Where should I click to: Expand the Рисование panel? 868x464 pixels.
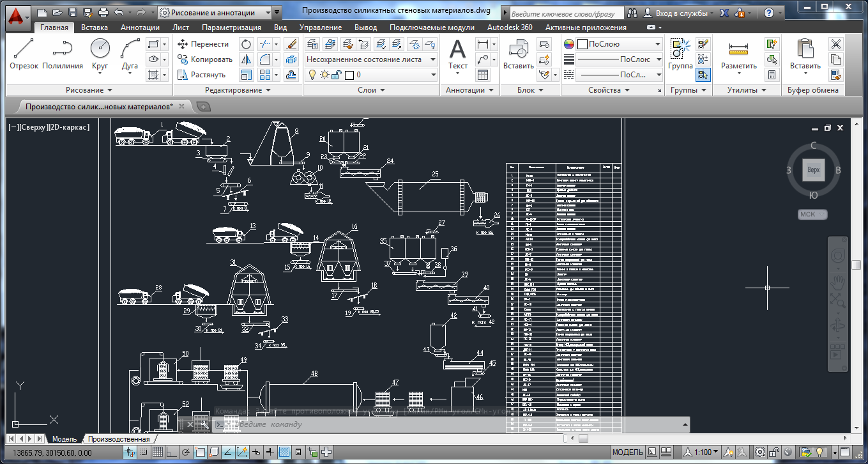(x=89, y=90)
